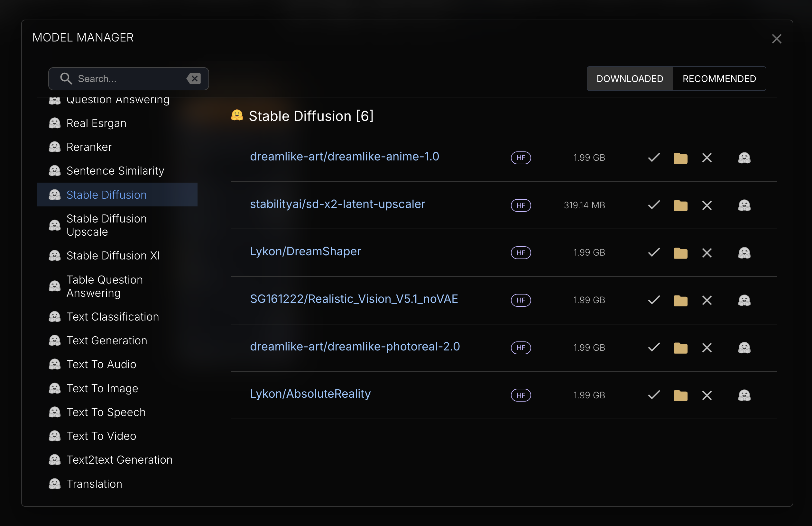
Task: Open Hugging Face page for sd-x2-latent-upscaler
Action: (744, 205)
